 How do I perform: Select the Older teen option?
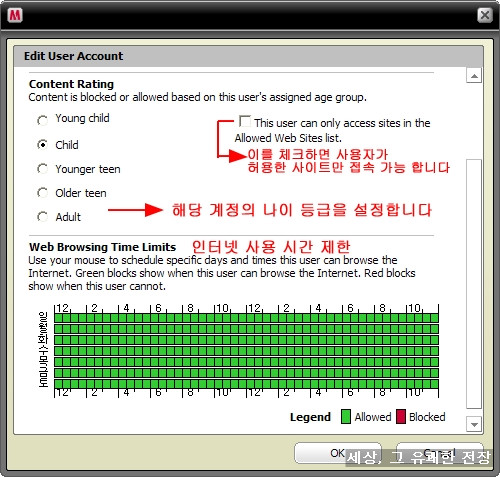pyautogui.click(x=42, y=193)
